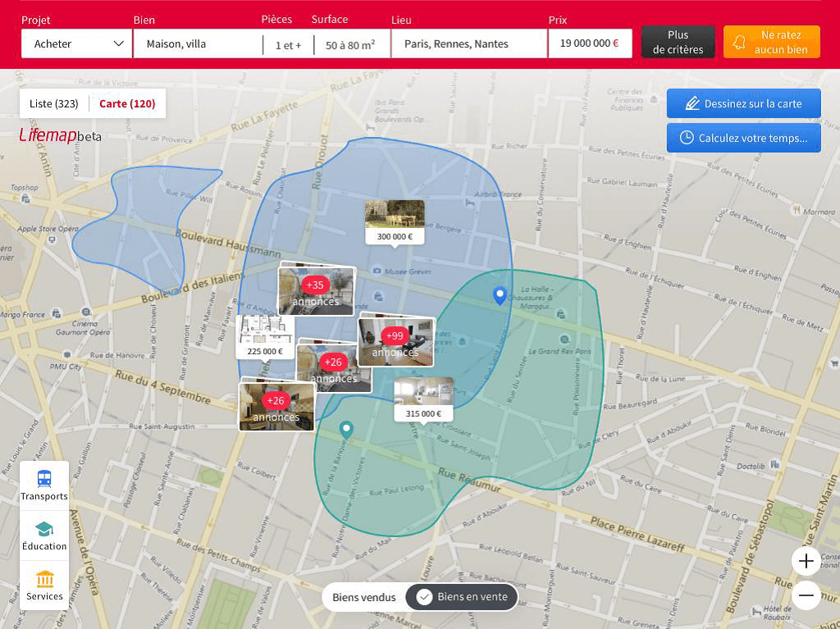Viewport: 840px width, 629px height.
Task: Open the Acheter project dropdown
Action: [x=76, y=44]
